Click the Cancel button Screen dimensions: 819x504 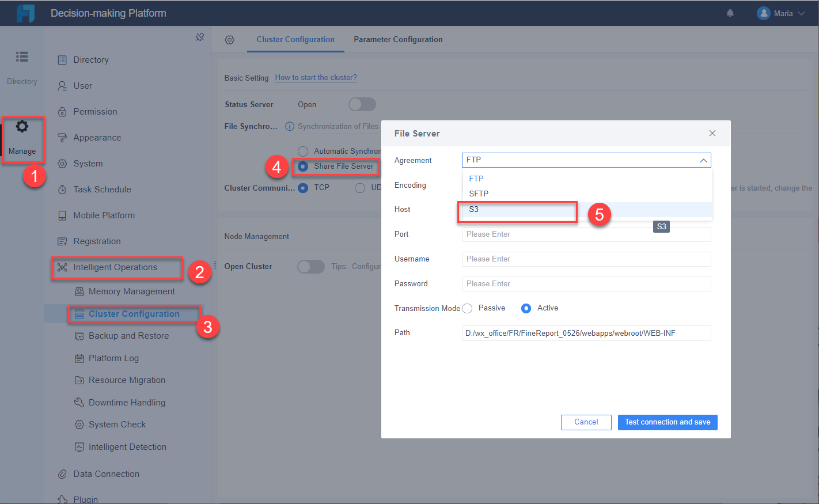pos(586,422)
